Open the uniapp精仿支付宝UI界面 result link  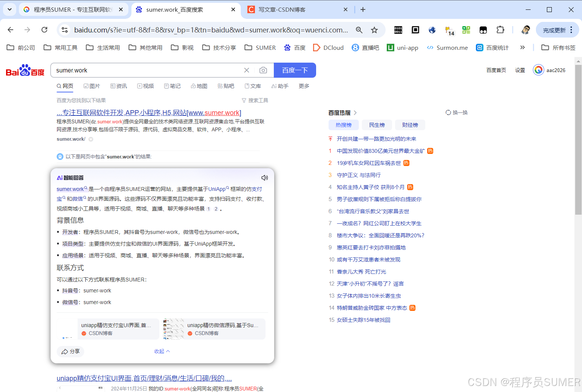pyautogui.click(x=144, y=378)
